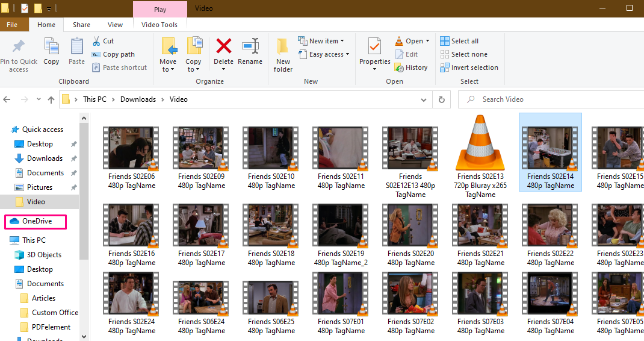Click the Up arrow navigation button
This screenshot has height=341, width=644.
point(51,99)
